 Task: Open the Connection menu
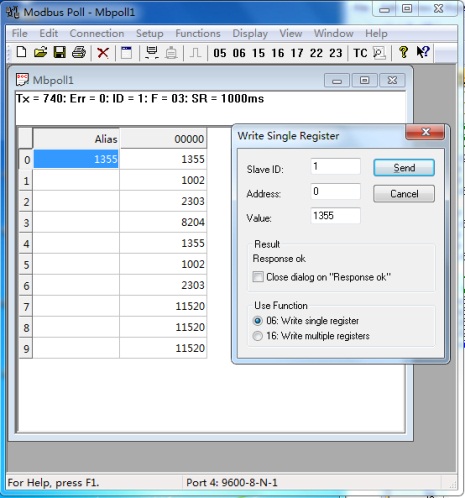point(97,33)
